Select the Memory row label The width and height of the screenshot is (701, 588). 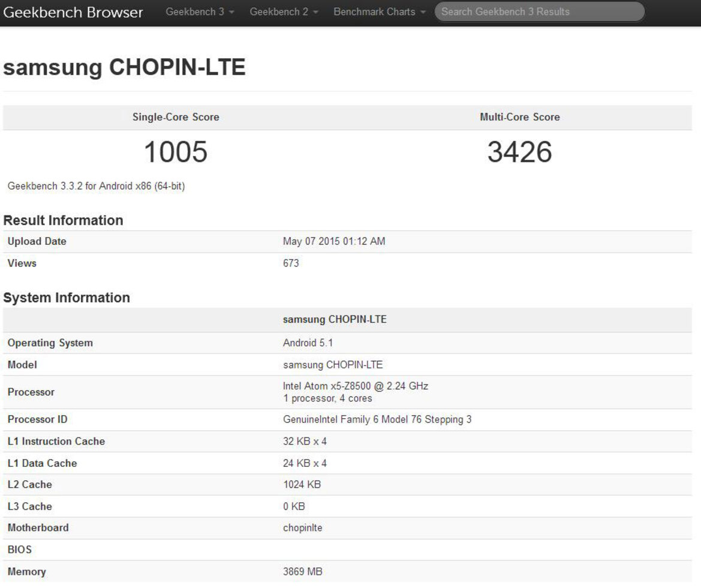tap(27, 572)
